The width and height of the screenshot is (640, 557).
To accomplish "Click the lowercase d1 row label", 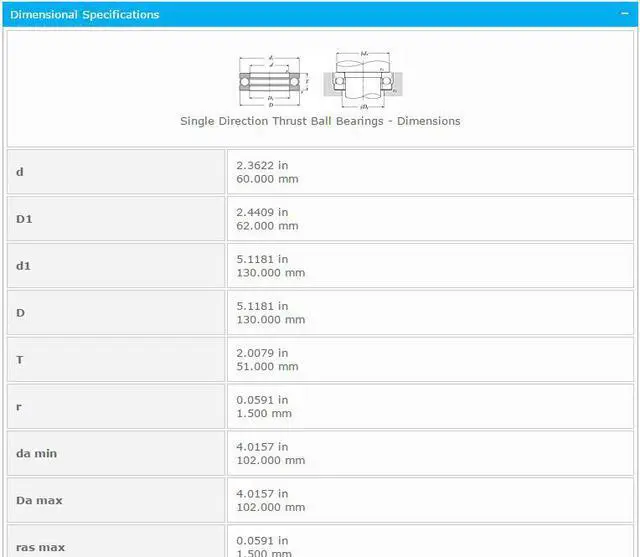I will [x=24, y=266].
